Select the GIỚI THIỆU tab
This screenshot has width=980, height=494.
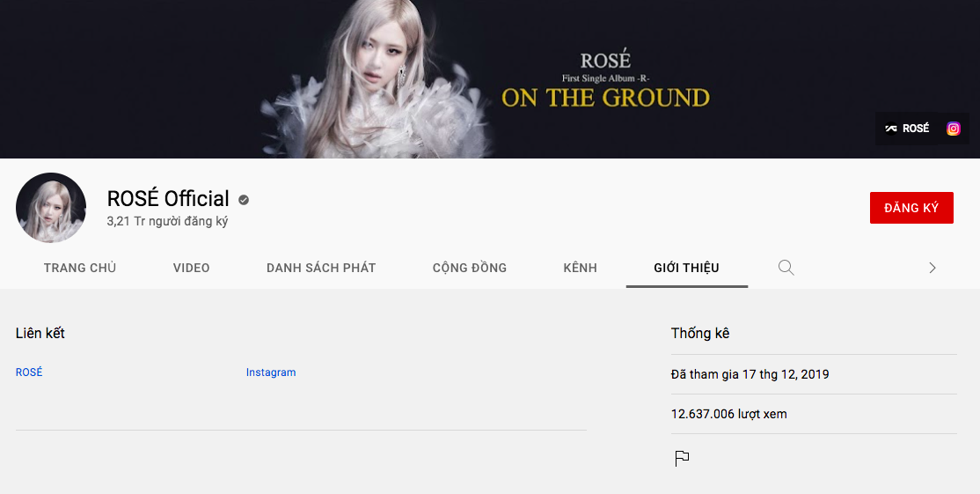pos(686,268)
